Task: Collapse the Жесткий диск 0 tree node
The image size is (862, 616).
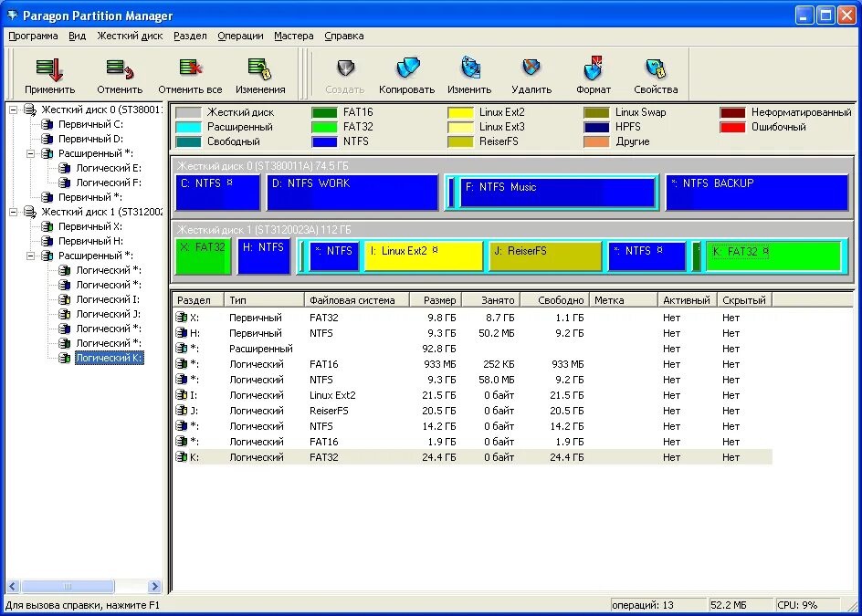Action: [13, 110]
